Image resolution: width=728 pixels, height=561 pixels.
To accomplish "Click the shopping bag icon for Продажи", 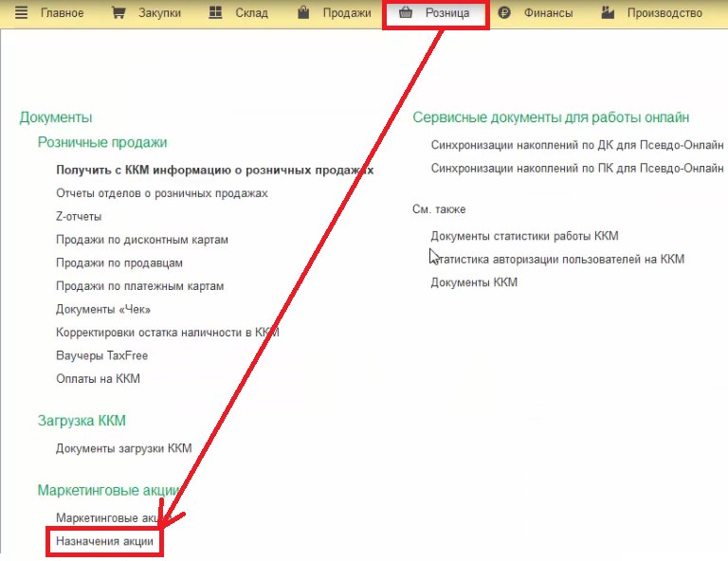I will click(x=303, y=12).
